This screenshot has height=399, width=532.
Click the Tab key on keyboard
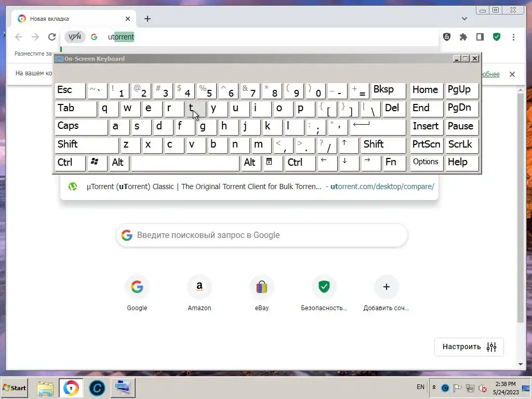76,109
